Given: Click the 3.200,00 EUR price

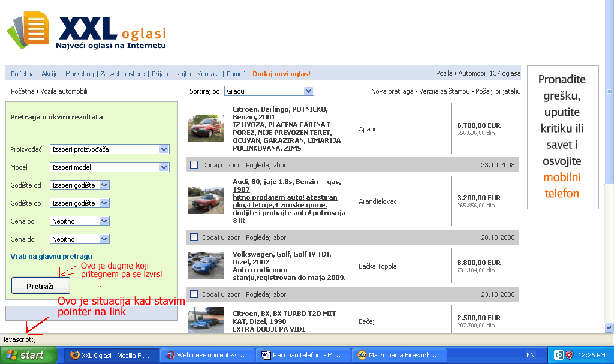Looking at the screenshot, I should [x=479, y=198].
